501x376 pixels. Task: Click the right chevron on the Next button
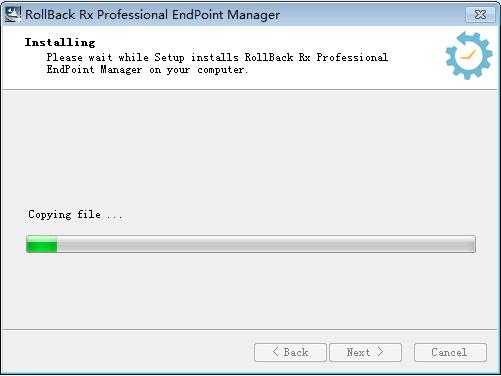[380, 352]
